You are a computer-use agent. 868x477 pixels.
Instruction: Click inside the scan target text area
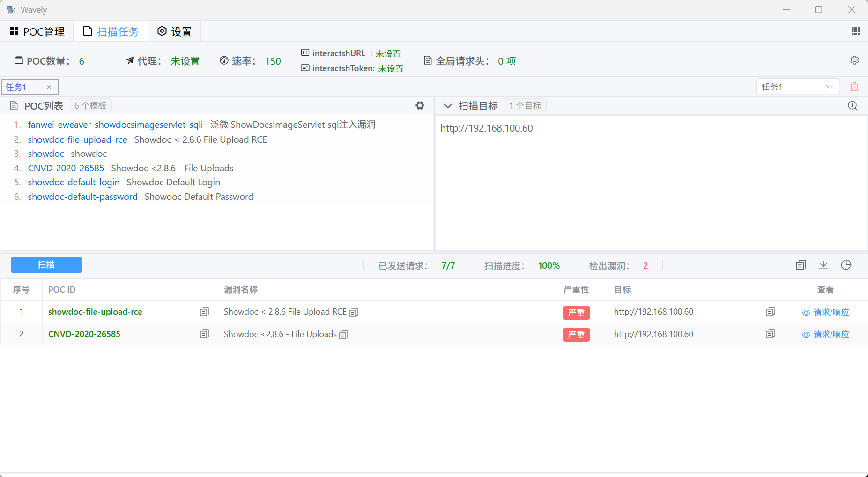[651, 183]
